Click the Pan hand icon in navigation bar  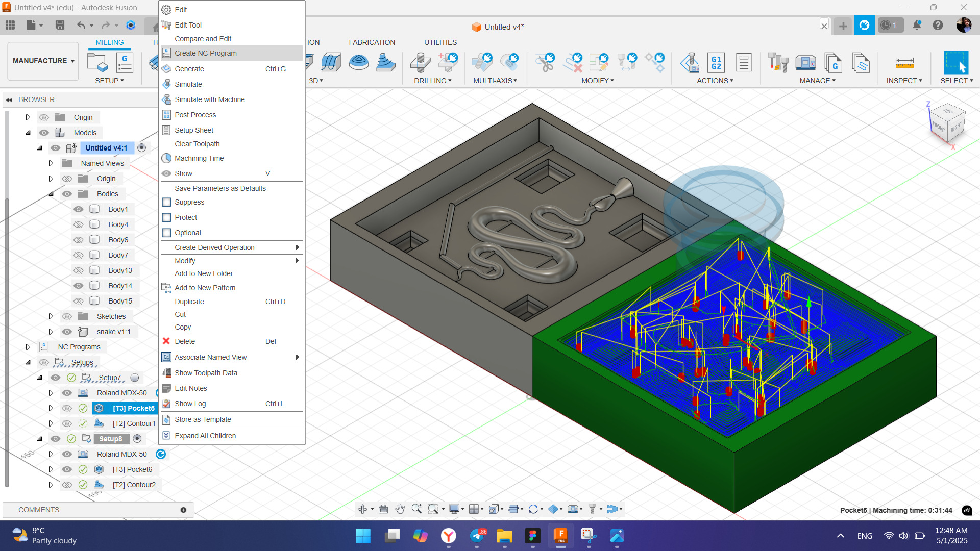click(x=400, y=509)
